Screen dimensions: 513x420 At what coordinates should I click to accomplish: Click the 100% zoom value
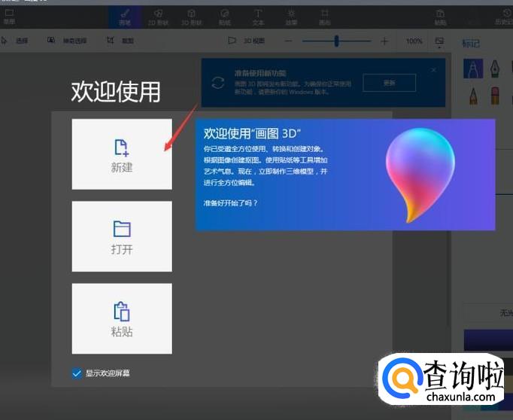click(414, 41)
